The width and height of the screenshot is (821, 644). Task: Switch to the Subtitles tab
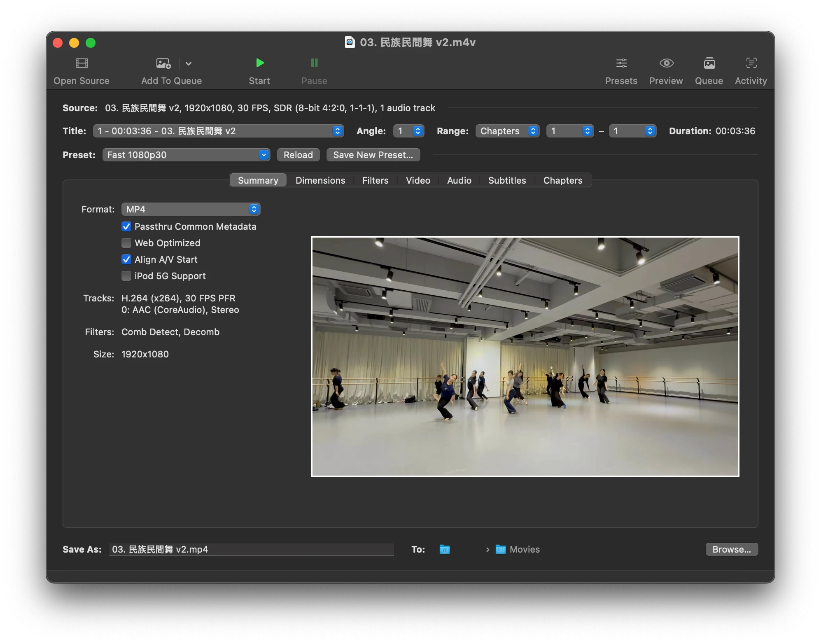click(507, 180)
